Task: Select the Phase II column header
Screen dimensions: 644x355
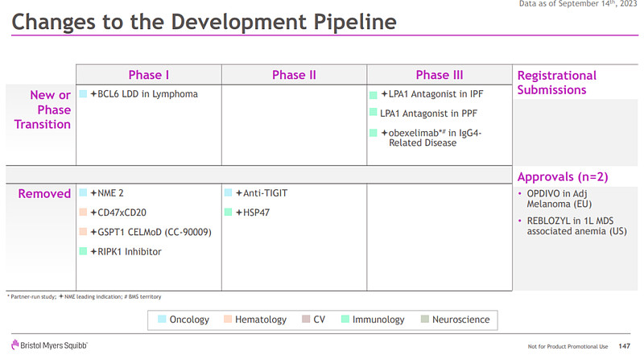Action: coord(294,75)
